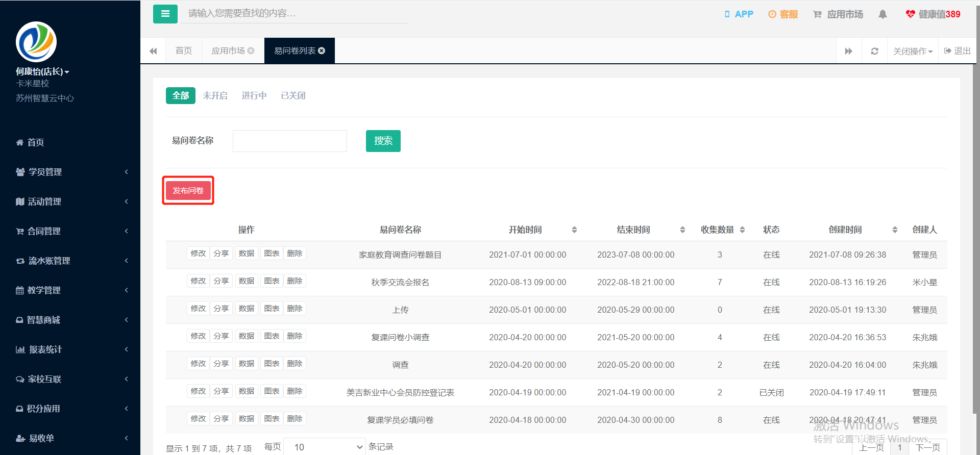Click 数据 for 美吉新业中心会员防控登记表
Screen dimensions: 980x455
click(247, 391)
